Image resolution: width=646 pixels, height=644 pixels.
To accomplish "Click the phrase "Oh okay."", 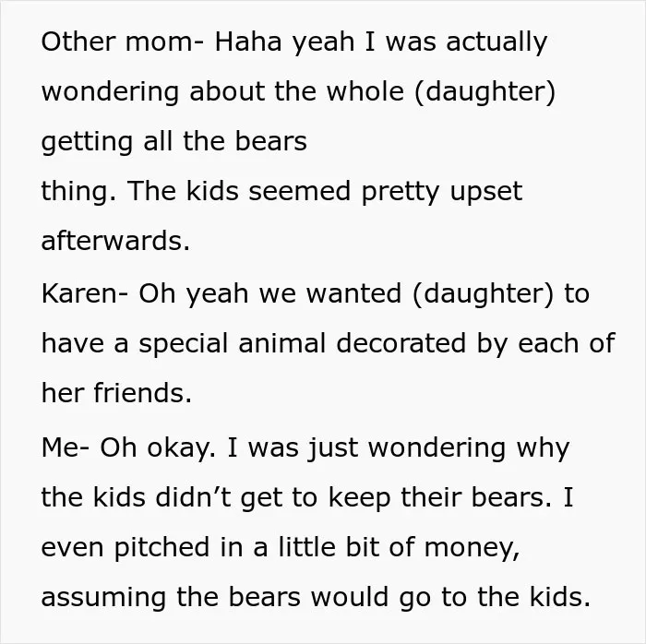I will point(158,448).
